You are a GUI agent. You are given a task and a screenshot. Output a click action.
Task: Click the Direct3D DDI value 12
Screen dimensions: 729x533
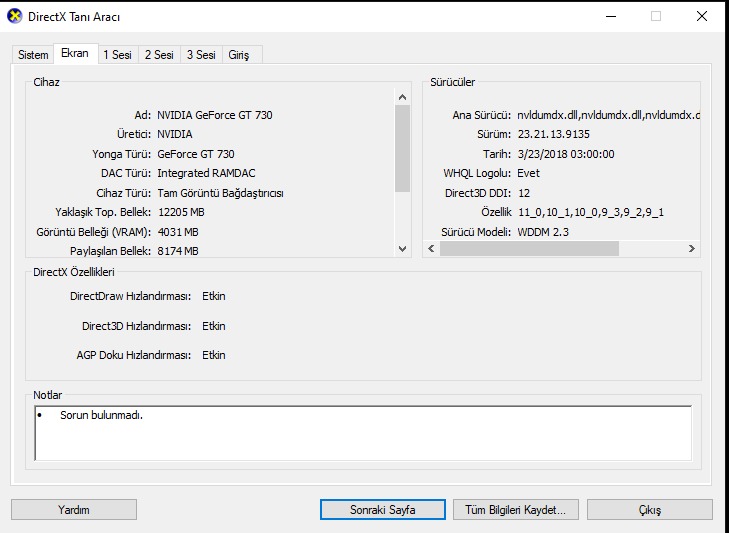(x=524, y=193)
